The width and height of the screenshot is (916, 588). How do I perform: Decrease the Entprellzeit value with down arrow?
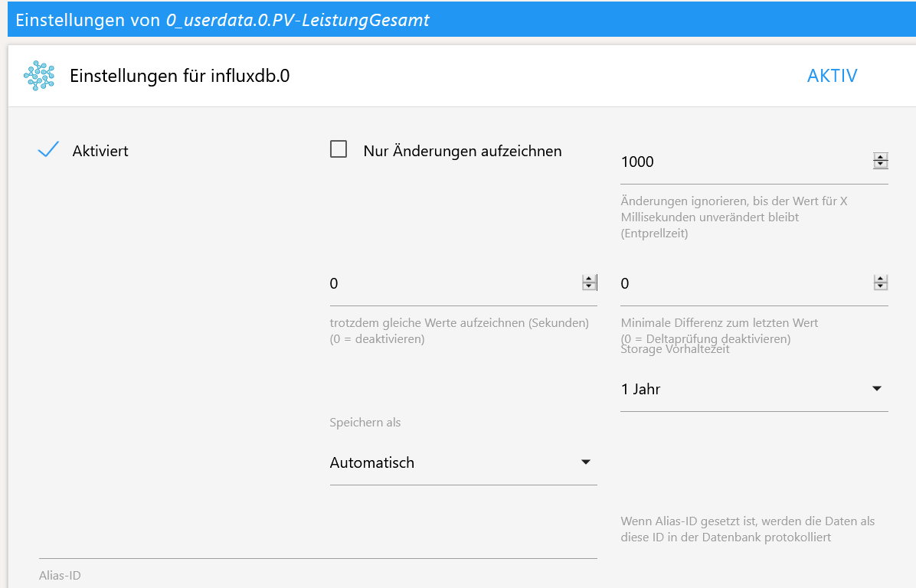pyautogui.click(x=881, y=165)
